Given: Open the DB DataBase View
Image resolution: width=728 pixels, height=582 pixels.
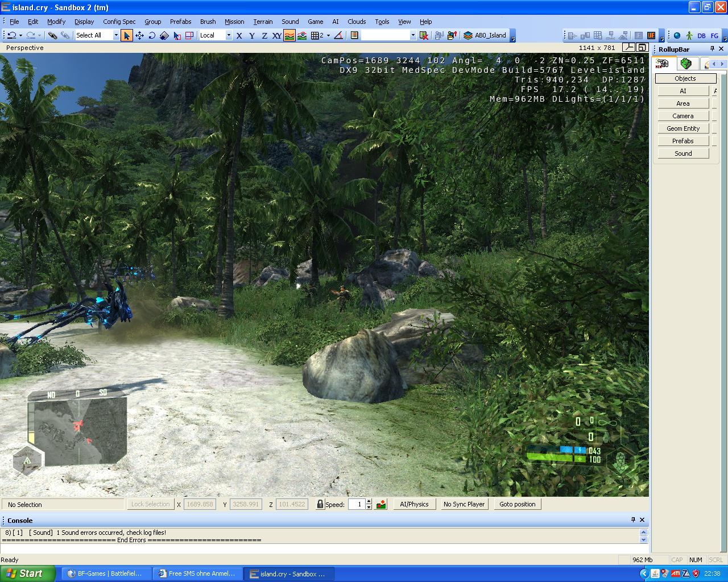Looking at the screenshot, I should (702, 35).
